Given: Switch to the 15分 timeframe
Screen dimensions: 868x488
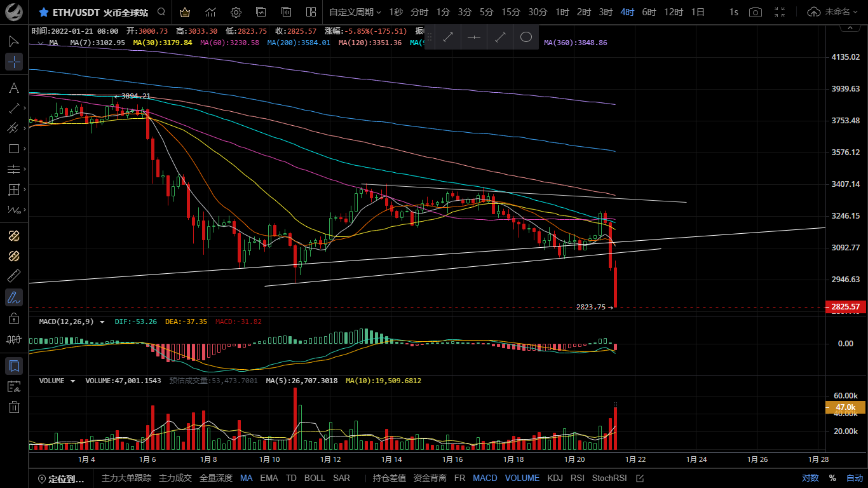Looking at the screenshot, I should point(511,12).
